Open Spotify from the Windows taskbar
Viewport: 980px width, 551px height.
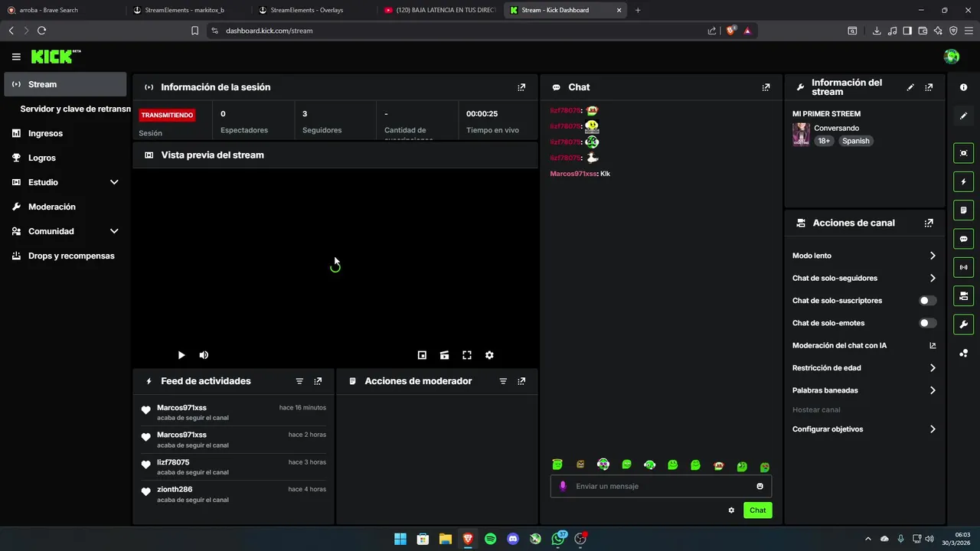(491, 539)
